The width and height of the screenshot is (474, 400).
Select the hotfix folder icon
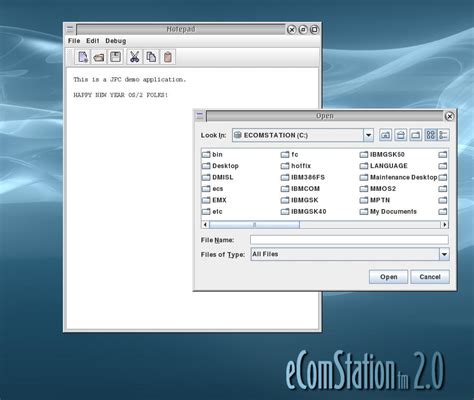[285, 166]
